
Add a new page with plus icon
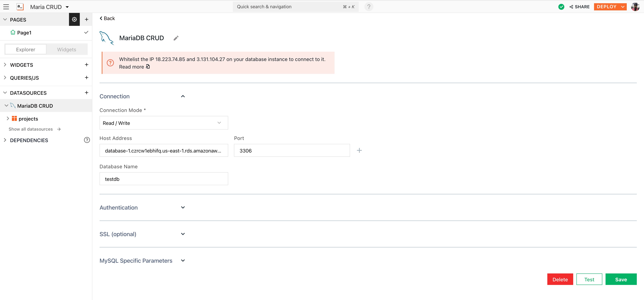86,19
